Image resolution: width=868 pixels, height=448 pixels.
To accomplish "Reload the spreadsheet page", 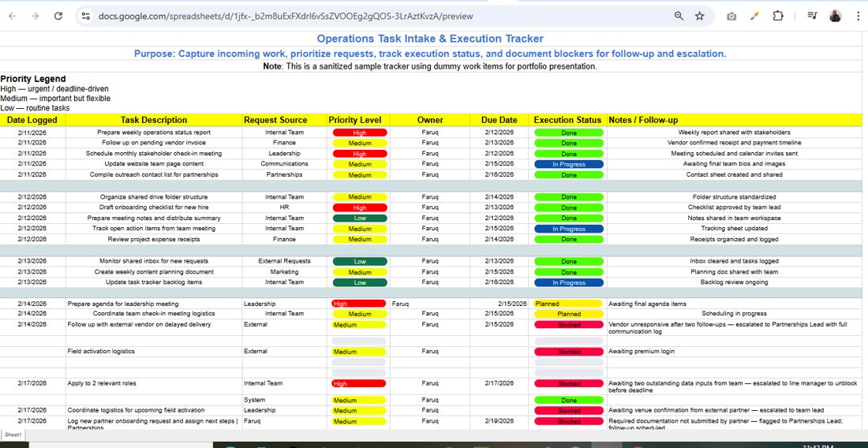I will tap(58, 16).
